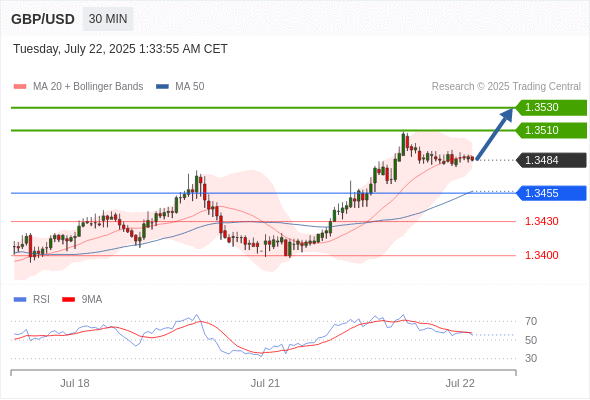
Task: Select the 30 MIN timeframe badge
Action: click(x=108, y=19)
